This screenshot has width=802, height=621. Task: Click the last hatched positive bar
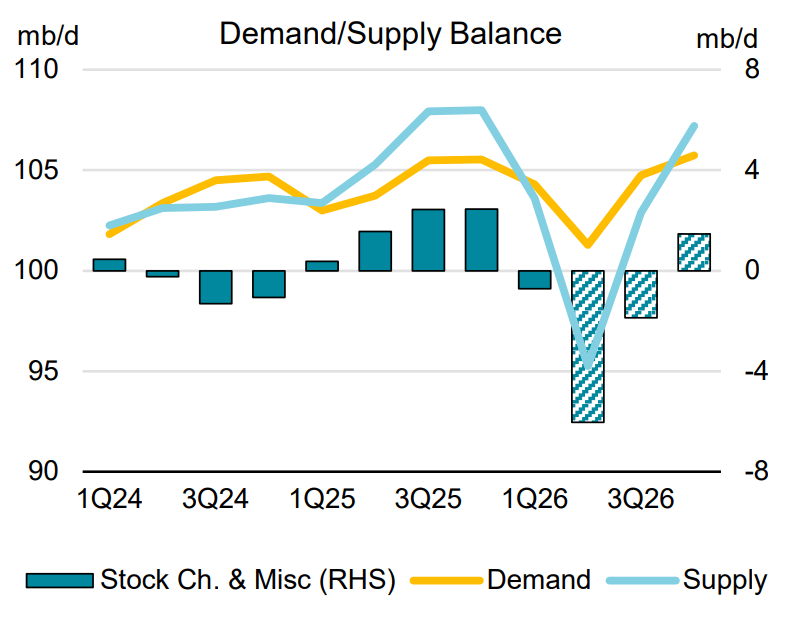tap(694, 252)
